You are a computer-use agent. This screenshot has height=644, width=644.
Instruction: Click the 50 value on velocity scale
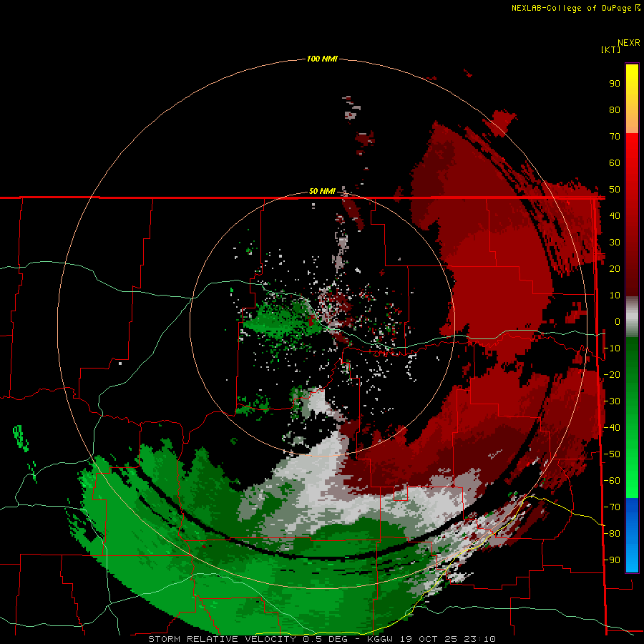pyautogui.click(x=615, y=190)
